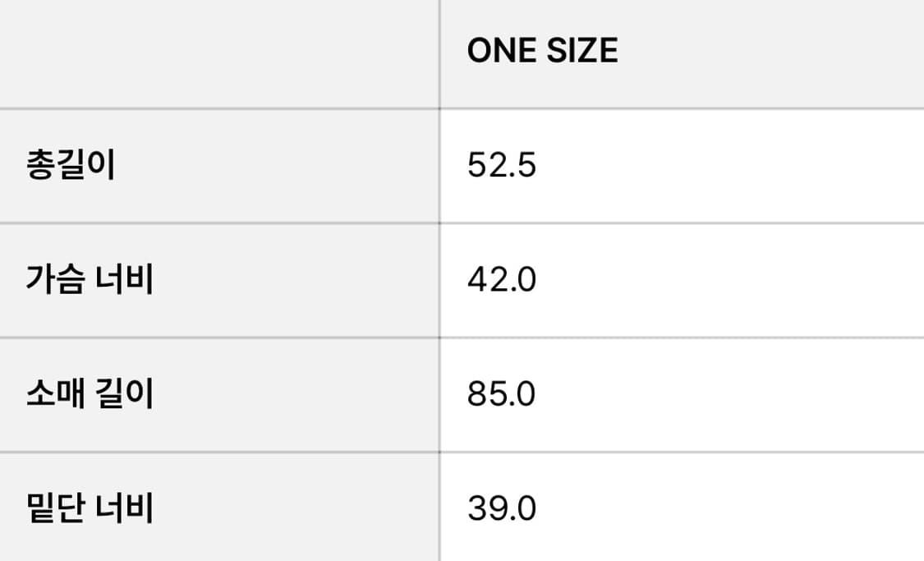Click the word 밑단 in the label column
This screenshot has width=924, height=561.
pyautogui.click(x=51, y=508)
